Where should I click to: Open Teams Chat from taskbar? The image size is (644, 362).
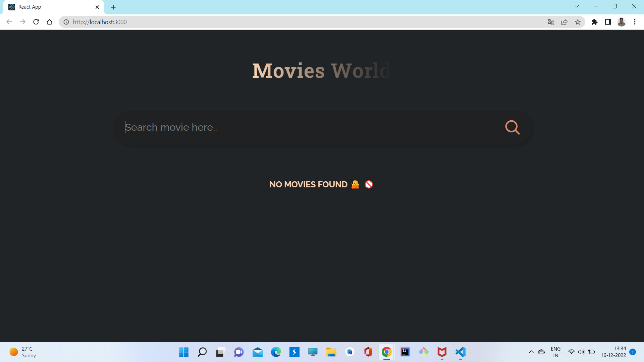(239, 352)
